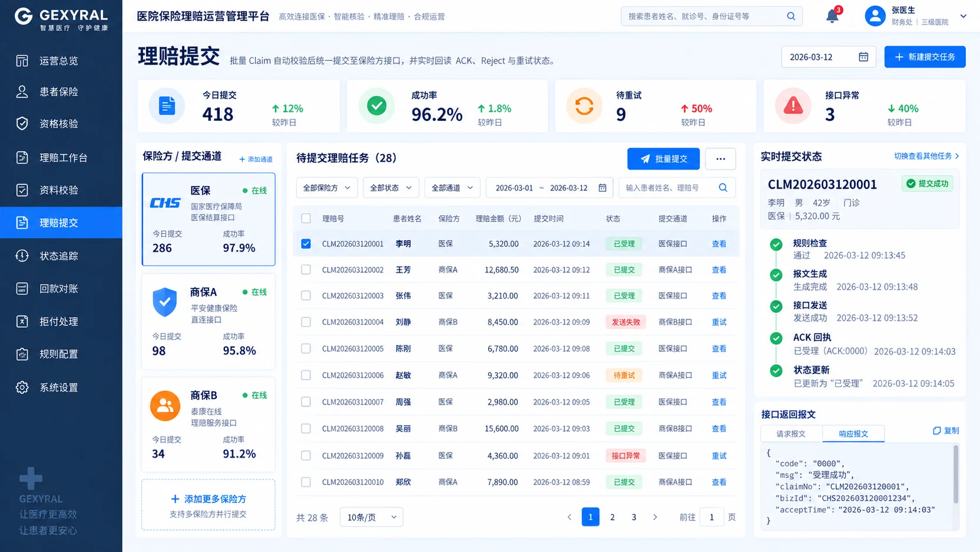This screenshot has height=552, width=980.
Task: Click 切换查看其他任务 link
Action: (927, 156)
